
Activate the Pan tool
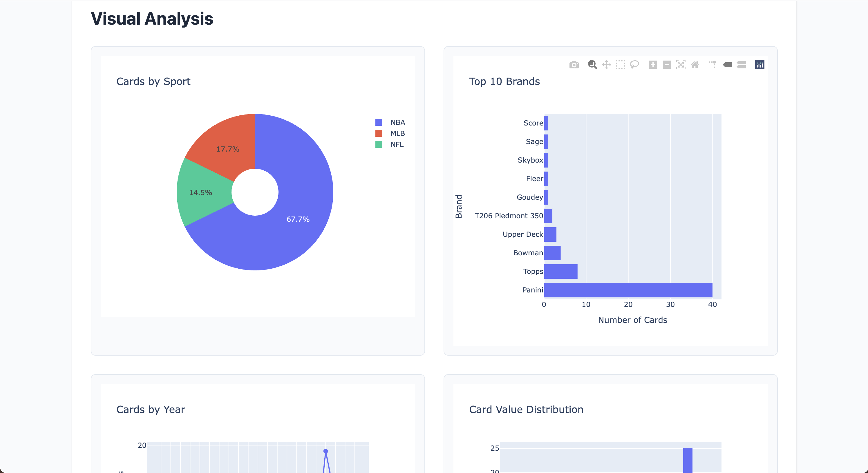pos(606,65)
